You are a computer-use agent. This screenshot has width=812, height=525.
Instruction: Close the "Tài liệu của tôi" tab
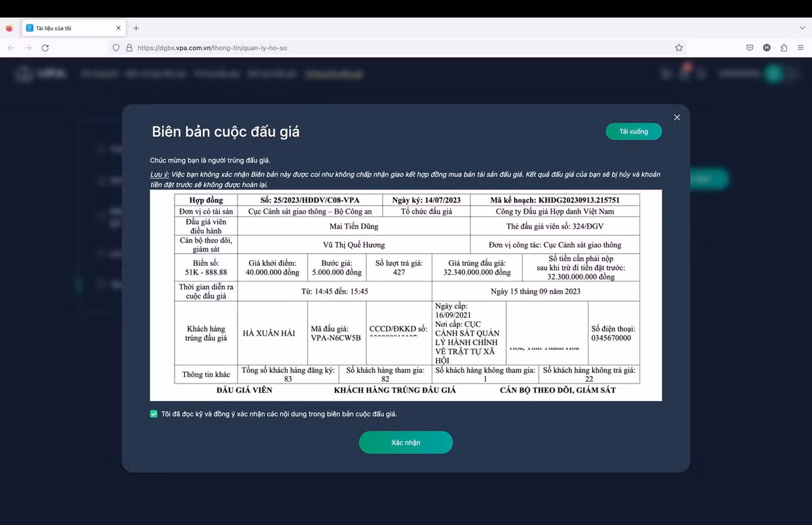(x=118, y=28)
